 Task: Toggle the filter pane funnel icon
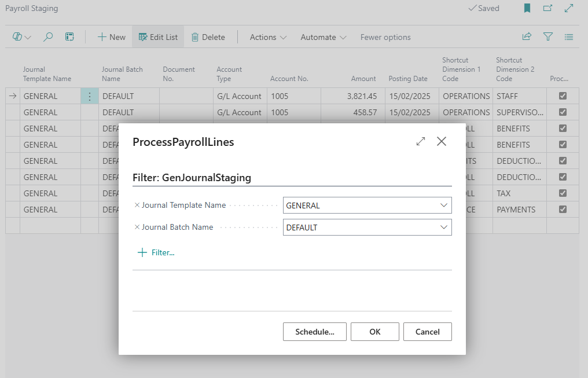[x=548, y=36]
